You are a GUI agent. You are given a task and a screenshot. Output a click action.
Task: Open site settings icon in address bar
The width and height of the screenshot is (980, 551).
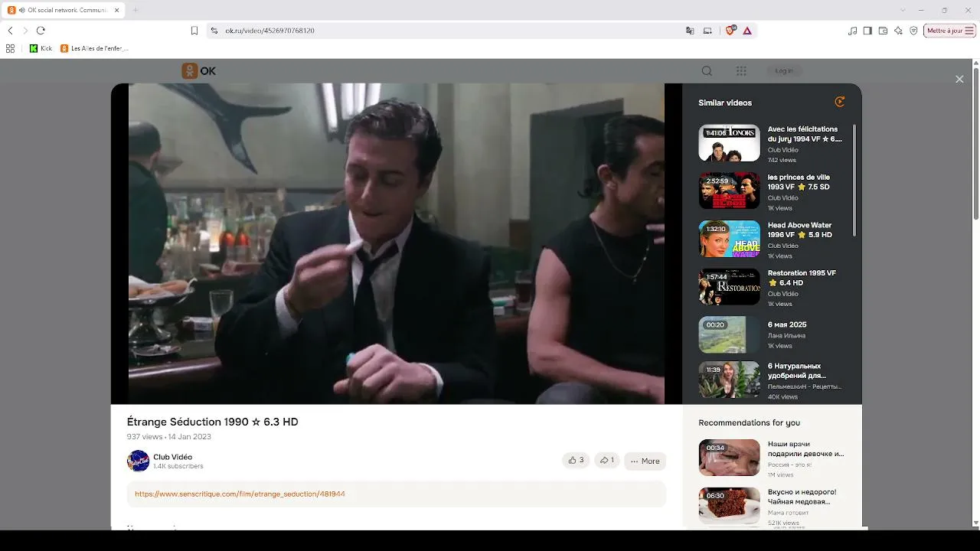[214, 31]
